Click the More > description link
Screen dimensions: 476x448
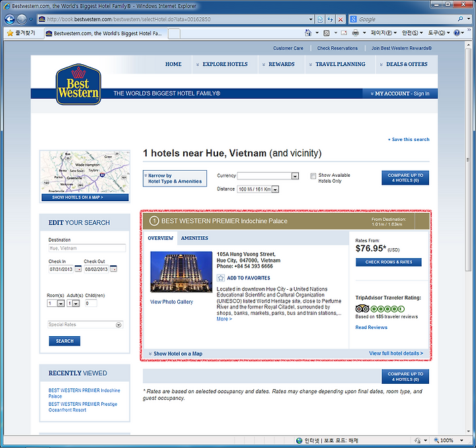coord(224,319)
